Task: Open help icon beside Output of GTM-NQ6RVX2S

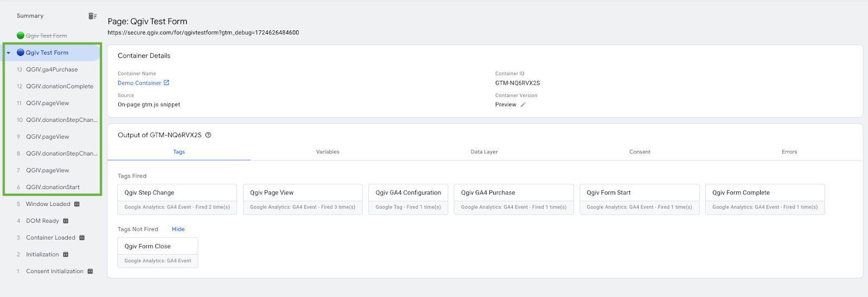Action: (208, 135)
